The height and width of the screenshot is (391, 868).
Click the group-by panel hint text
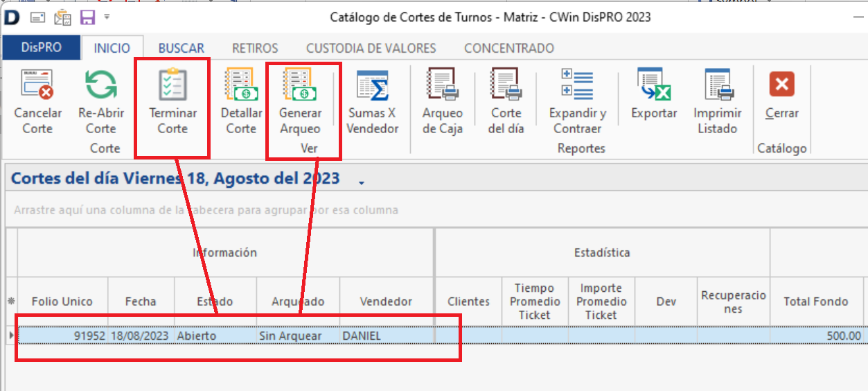[206, 209]
